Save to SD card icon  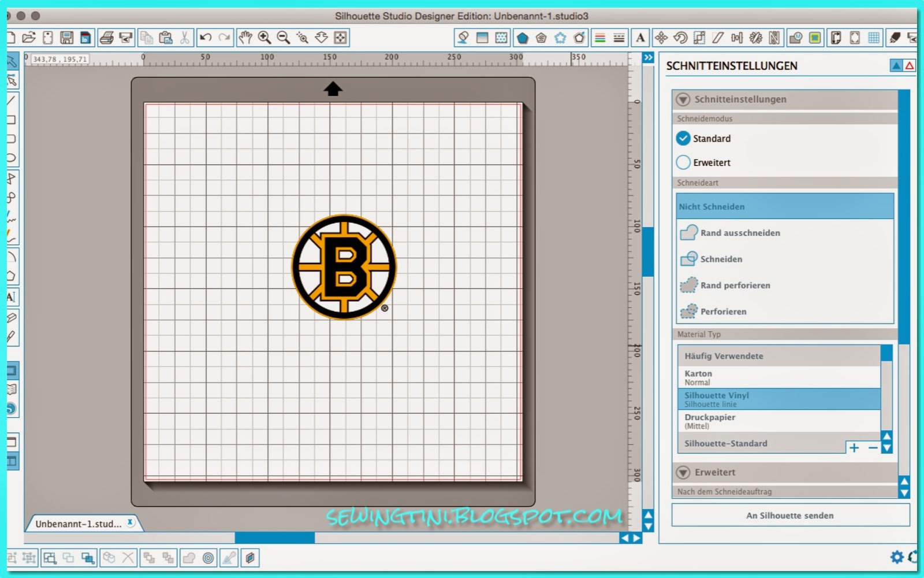click(85, 38)
